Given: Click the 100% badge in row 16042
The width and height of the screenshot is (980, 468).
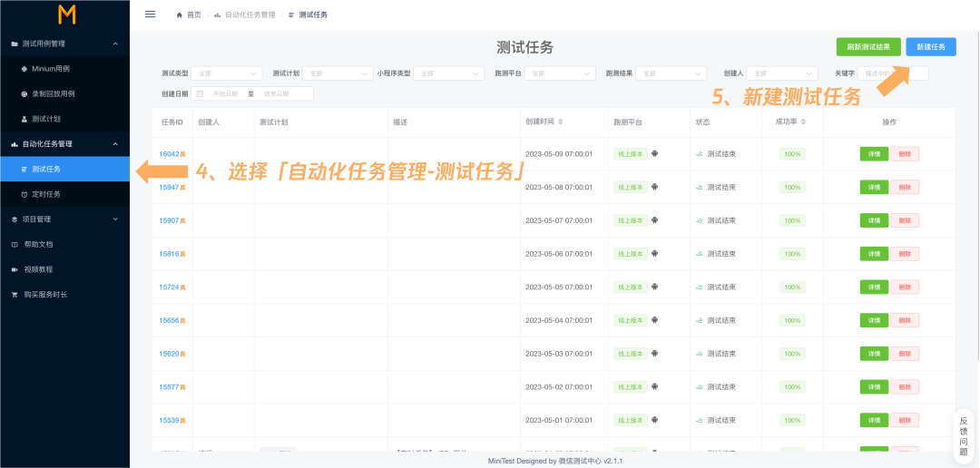Looking at the screenshot, I should point(792,153).
